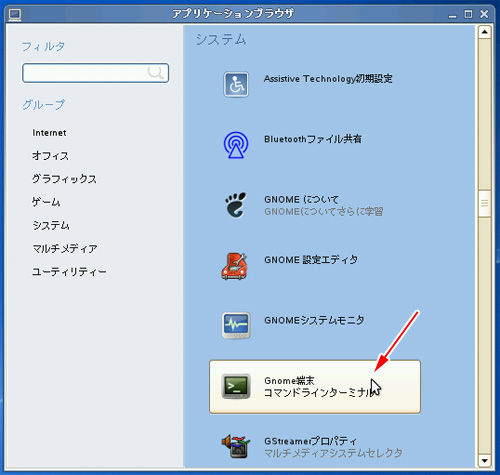Open the GStreamer properties speaker icon
The width and height of the screenshot is (500, 475).
[x=236, y=446]
